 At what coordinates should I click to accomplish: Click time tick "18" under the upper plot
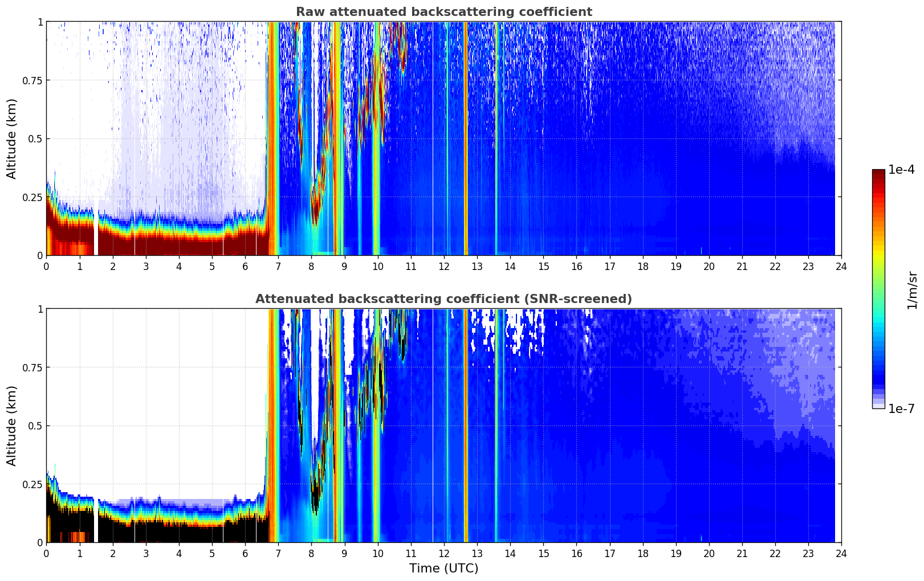tap(642, 266)
